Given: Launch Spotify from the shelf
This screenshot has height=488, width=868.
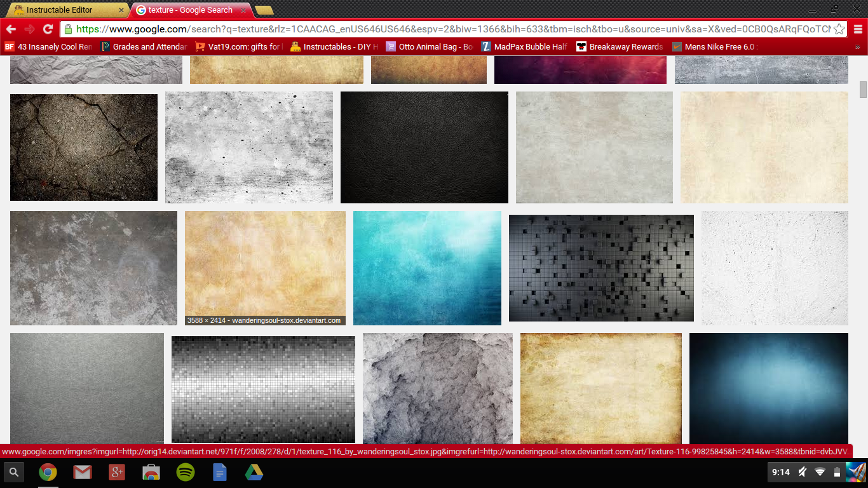Looking at the screenshot, I should point(185,472).
